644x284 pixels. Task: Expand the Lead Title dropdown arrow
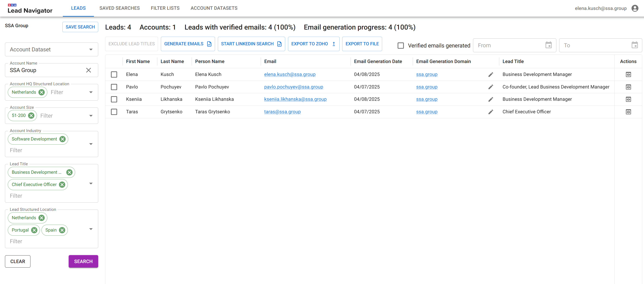[91, 183]
